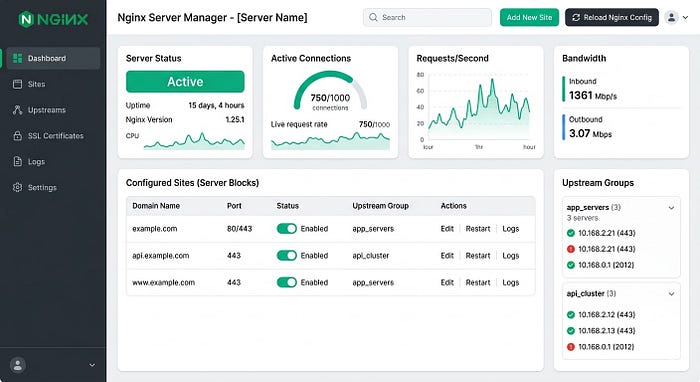Go to the Sites menu item

53,84
